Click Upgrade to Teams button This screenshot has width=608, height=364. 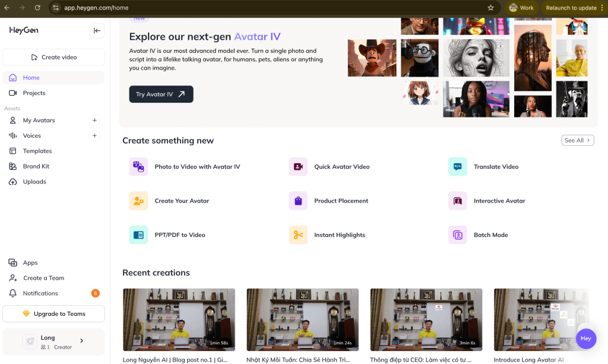[x=53, y=314]
